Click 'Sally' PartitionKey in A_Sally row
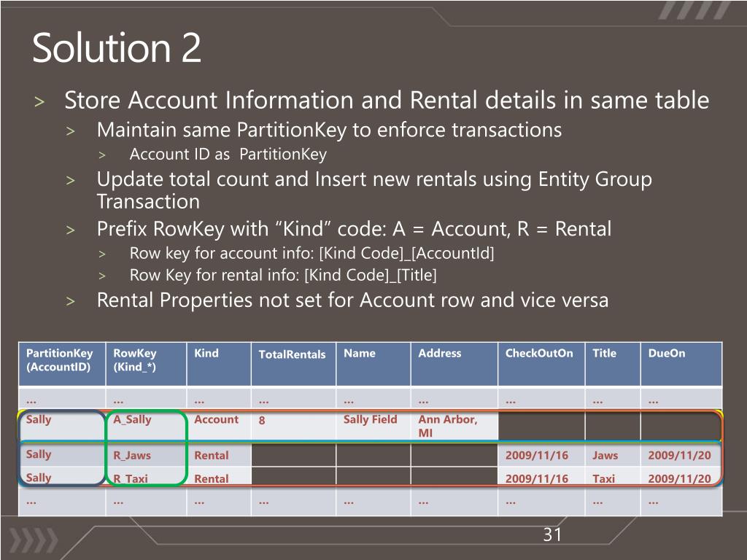The image size is (747, 560). [x=62, y=426]
